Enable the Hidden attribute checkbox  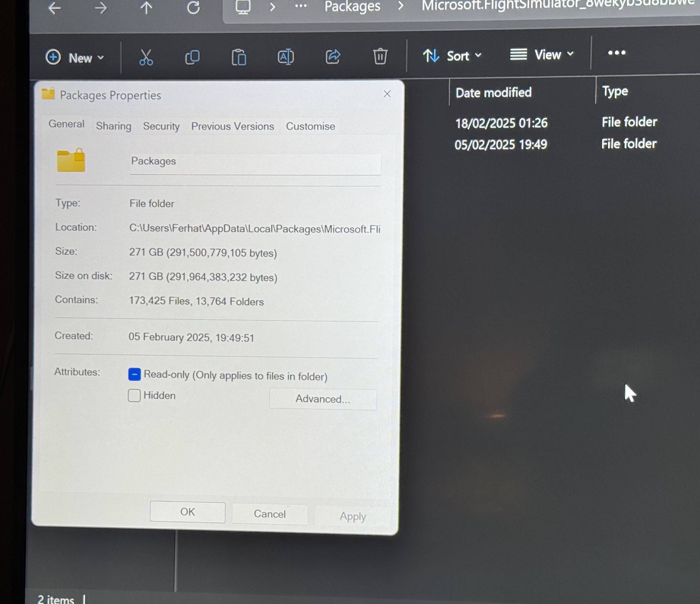click(x=134, y=395)
